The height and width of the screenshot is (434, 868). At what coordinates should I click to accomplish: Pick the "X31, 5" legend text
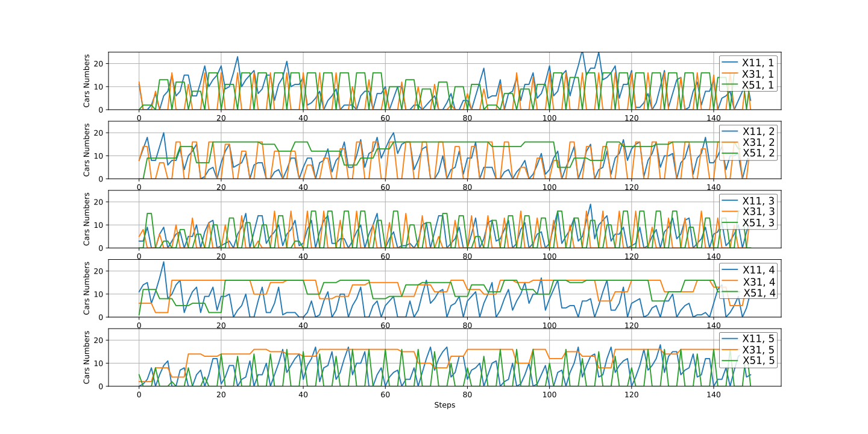click(x=758, y=350)
